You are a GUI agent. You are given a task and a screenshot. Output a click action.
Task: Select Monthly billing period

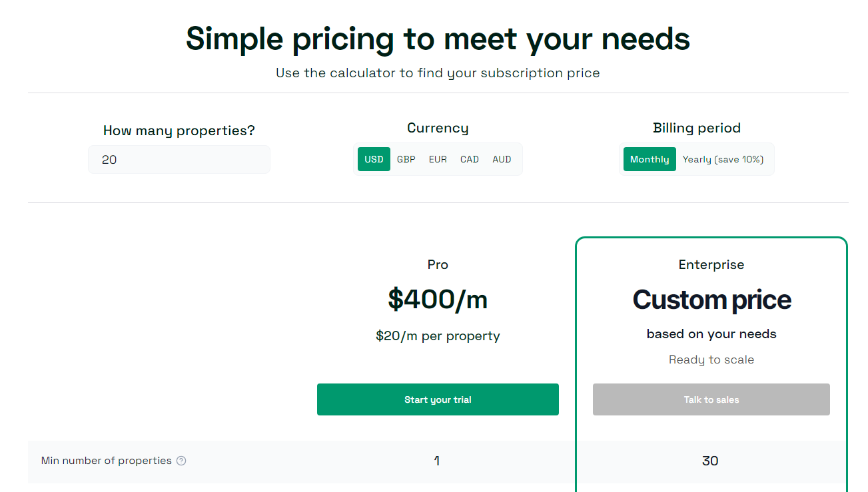click(650, 159)
